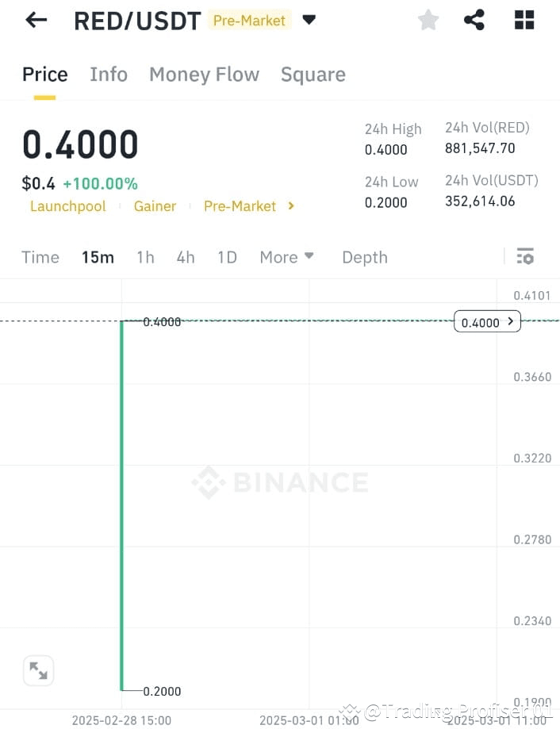This screenshot has width=560, height=729.
Task: View the Gainer category link
Action: [155, 206]
